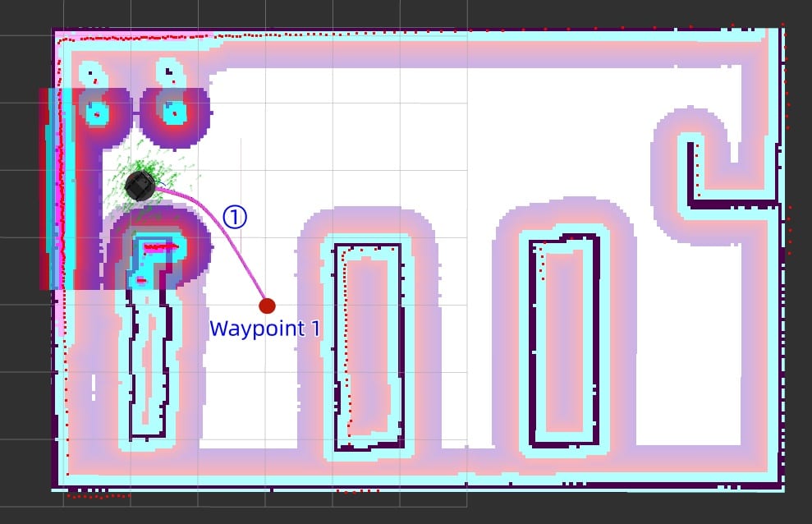
Task: Click the left cyan circular obstacle in red costmap
Action: coord(96,112)
